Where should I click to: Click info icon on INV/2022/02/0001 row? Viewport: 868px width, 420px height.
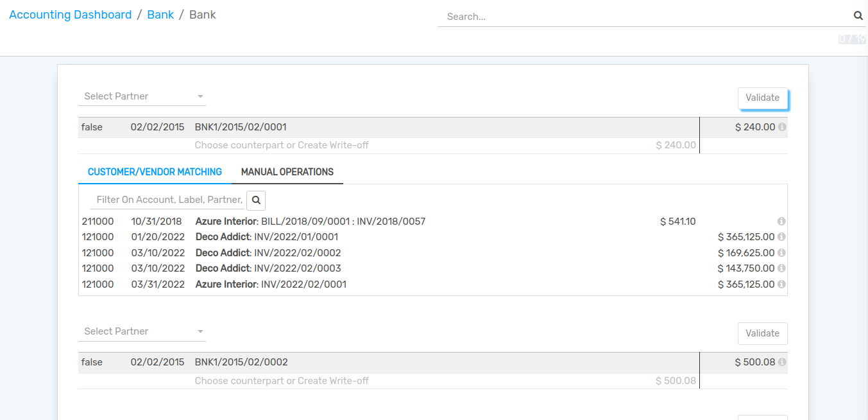pos(781,284)
